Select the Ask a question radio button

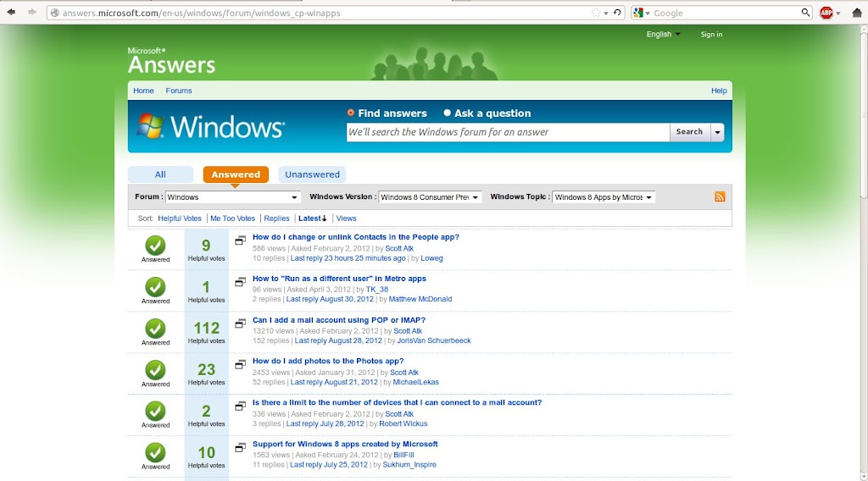click(x=448, y=113)
